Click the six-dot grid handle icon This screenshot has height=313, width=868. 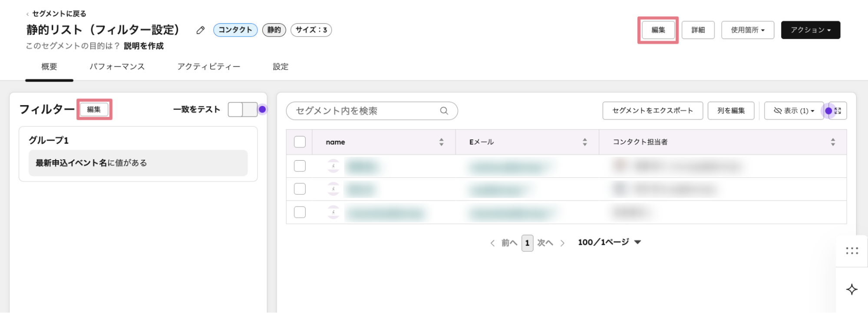[x=851, y=251]
